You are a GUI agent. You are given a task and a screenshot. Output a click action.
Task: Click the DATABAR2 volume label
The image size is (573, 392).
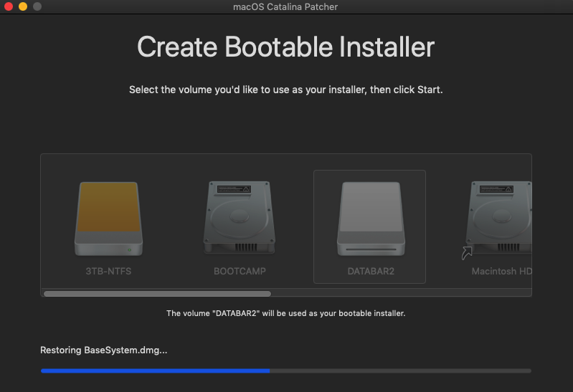tap(371, 272)
